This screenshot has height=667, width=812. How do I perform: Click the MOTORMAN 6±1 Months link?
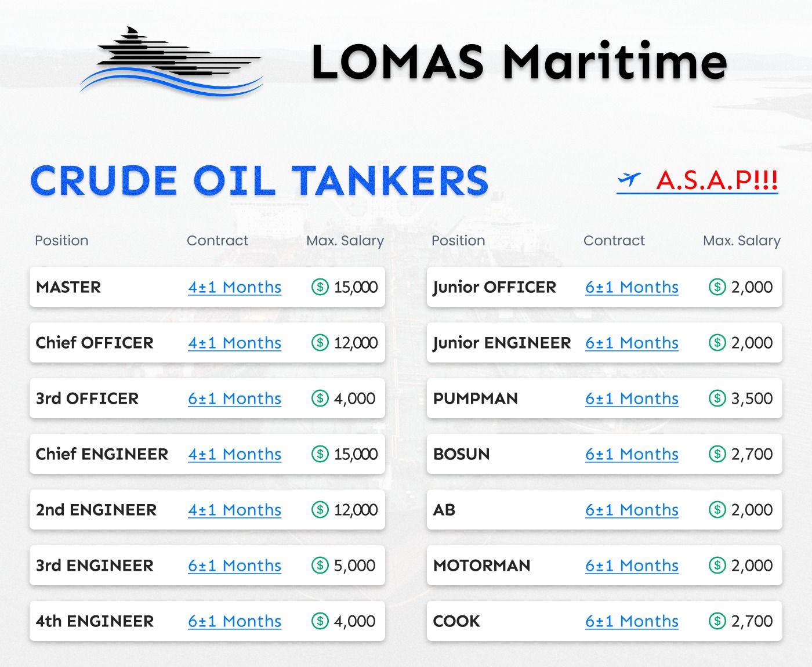tap(632, 565)
